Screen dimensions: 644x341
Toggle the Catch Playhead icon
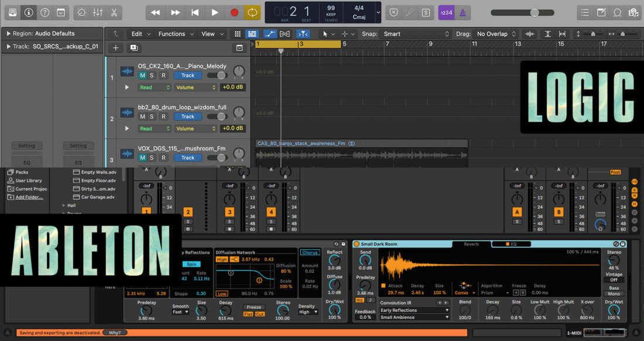303,34
